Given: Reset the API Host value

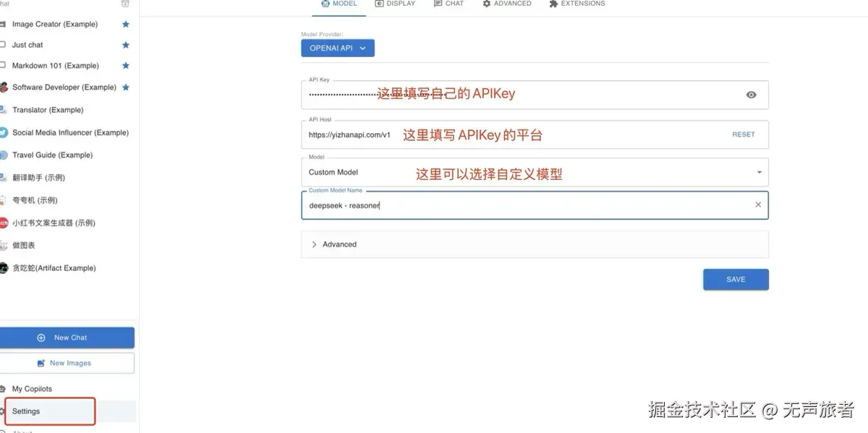Looking at the screenshot, I should click(x=743, y=134).
